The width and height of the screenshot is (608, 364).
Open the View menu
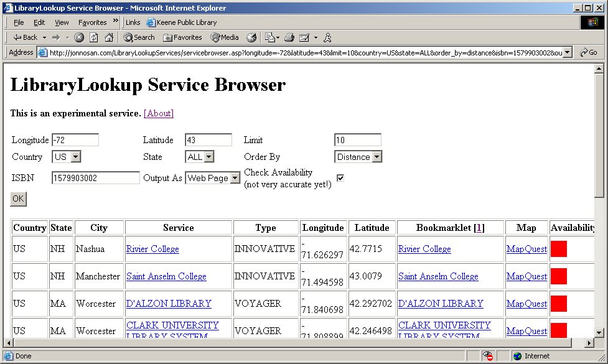62,22
